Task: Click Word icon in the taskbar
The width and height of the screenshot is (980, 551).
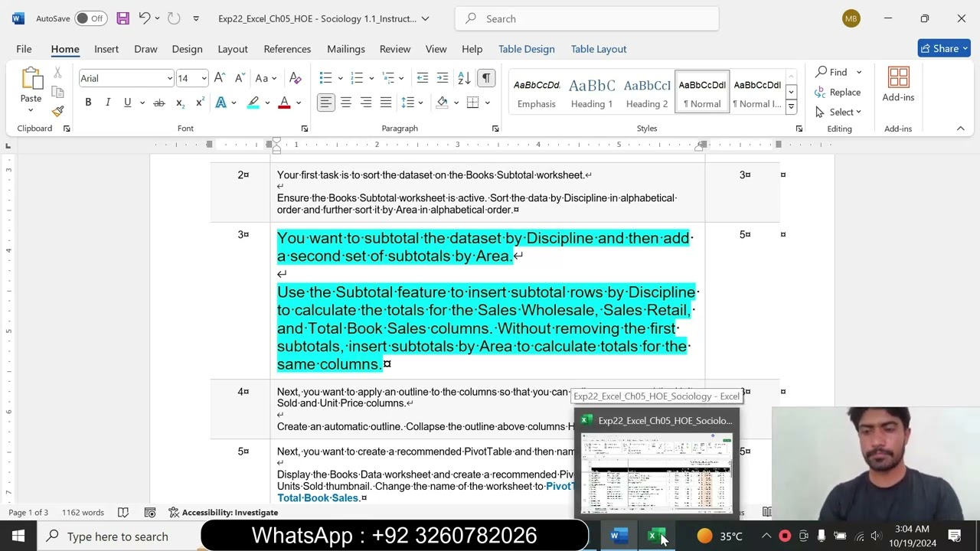Action: click(619, 536)
